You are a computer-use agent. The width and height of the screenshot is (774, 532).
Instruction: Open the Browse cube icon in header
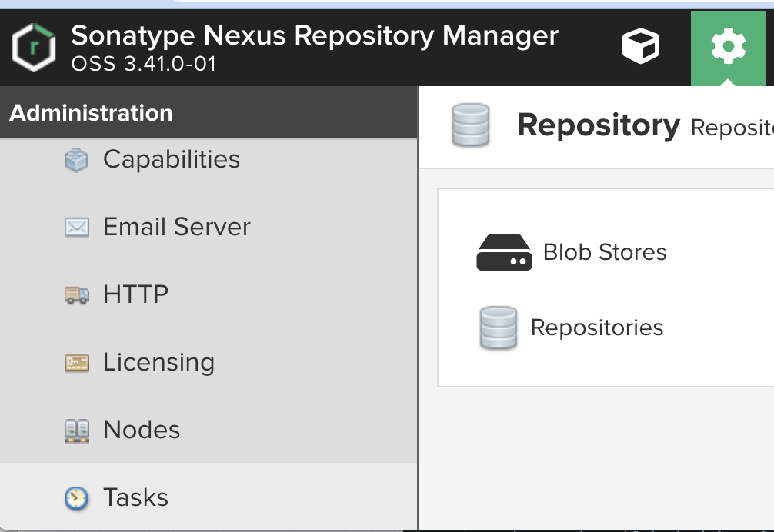coord(641,46)
